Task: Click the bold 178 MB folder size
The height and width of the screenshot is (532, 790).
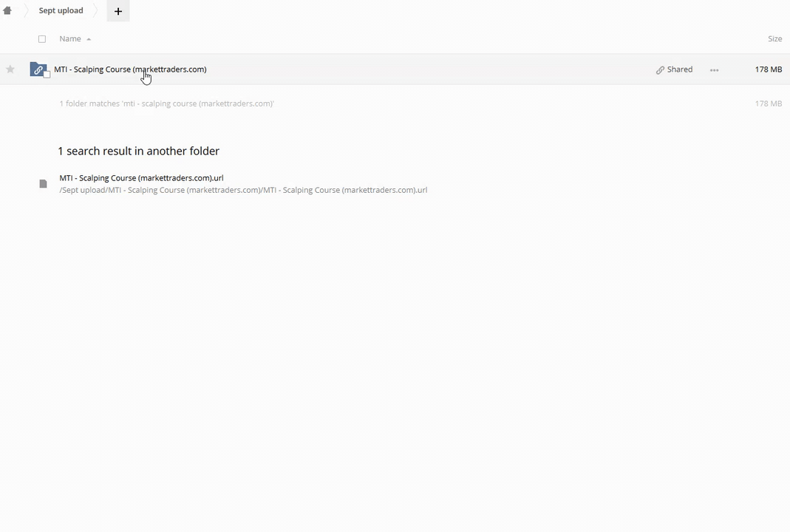Action: pos(768,69)
